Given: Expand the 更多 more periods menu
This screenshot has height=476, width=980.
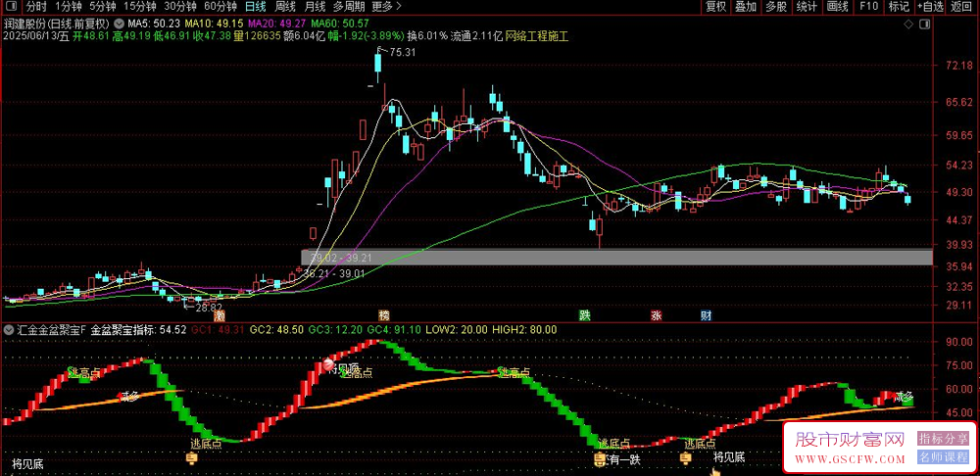Looking at the screenshot, I should [x=386, y=7].
